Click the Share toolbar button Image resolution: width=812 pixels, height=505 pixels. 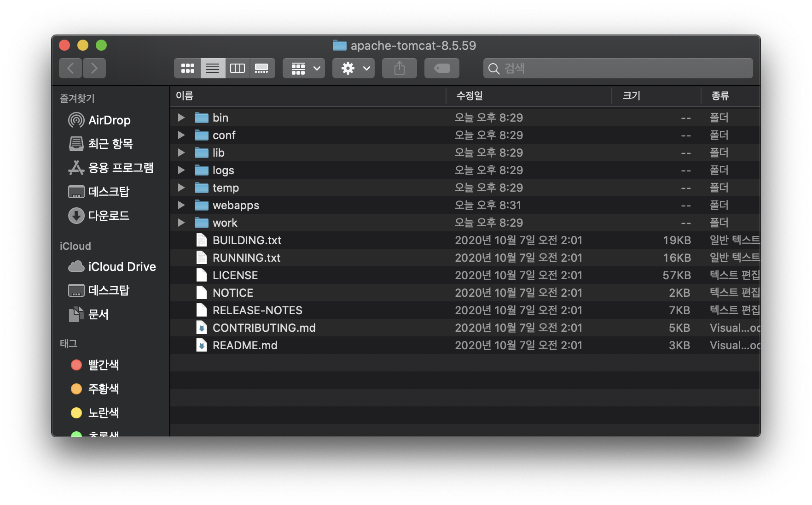pyautogui.click(x=400, y=68)
